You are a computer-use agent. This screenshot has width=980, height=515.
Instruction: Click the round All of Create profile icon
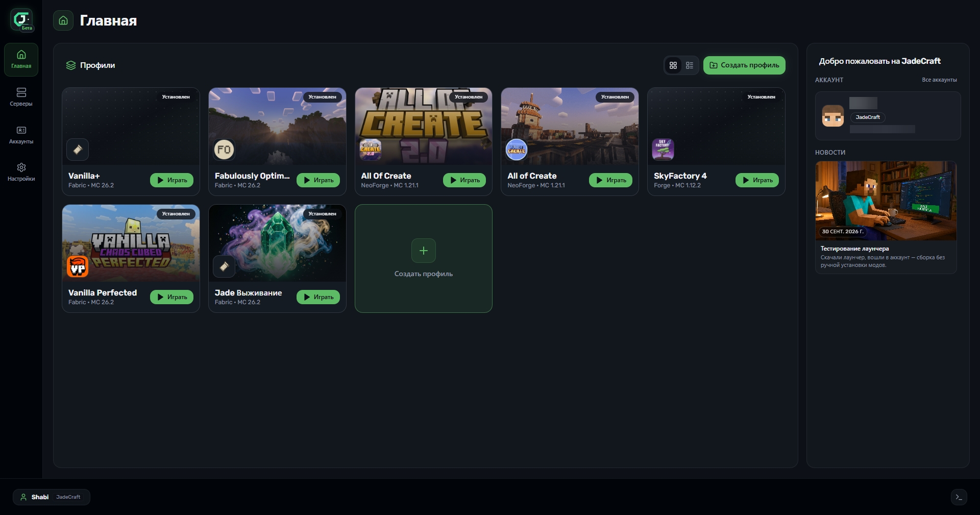(517, 150)
